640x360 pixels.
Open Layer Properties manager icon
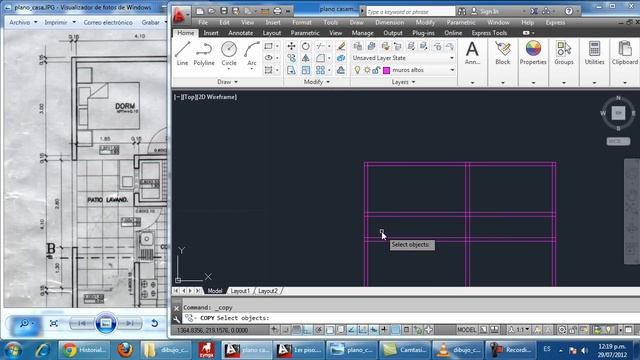(358, 46)
